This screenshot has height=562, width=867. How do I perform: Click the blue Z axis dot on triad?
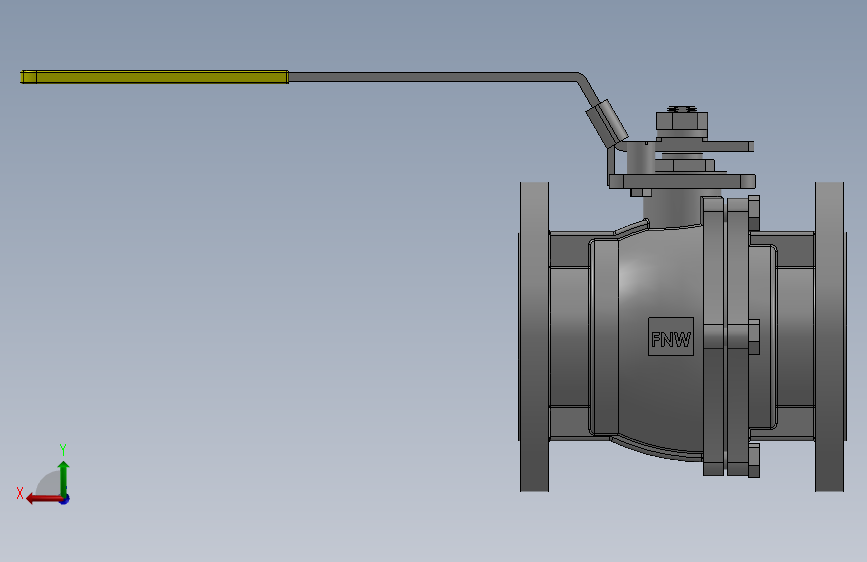click(65, 500)
